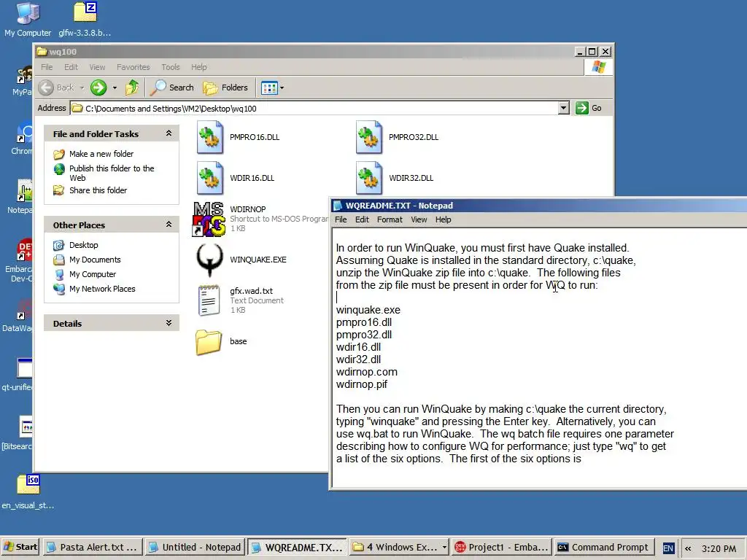Click the text "winquake.exe" in Notepad

tap(368, 310)
